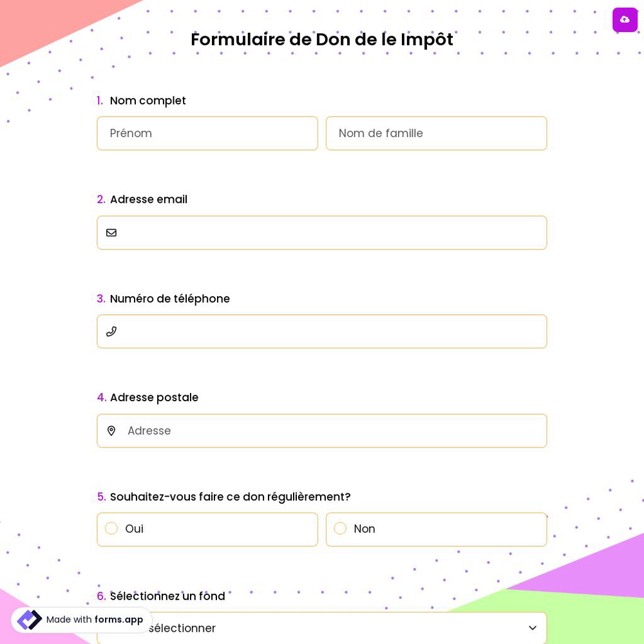Click the form title 'Formulaire de Don'

[x=322, y=39]
